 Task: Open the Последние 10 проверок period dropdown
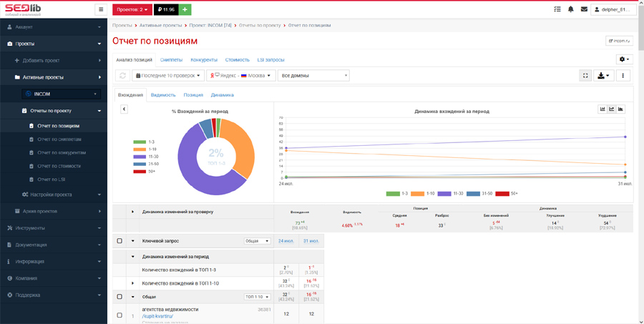[168, 76]
